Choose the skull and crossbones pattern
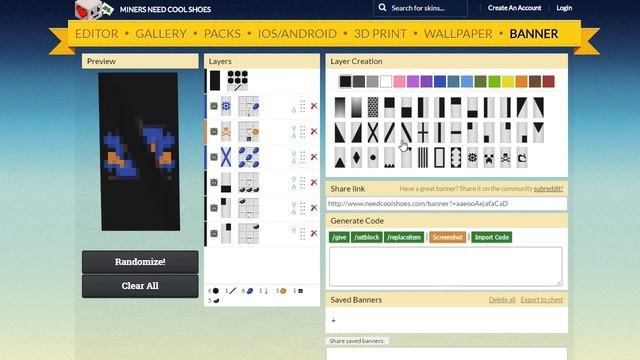 pyautogui.click(x=505, y=158)
